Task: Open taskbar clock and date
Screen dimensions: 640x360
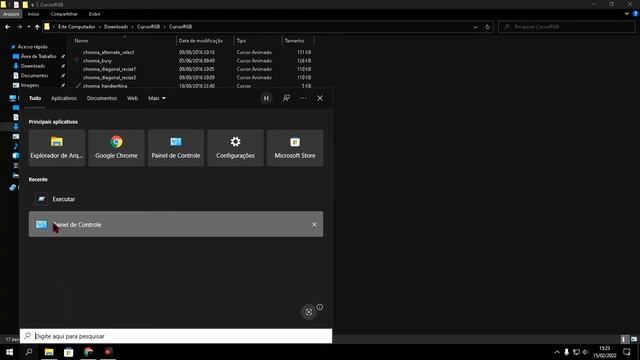Action: coord(604,352)
